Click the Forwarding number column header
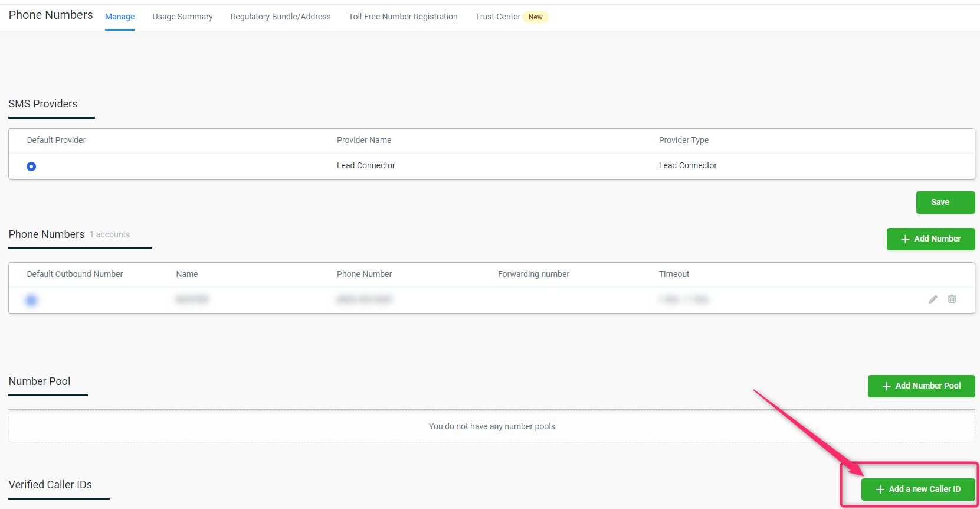The width and height of the screenshot is (980, 509). tap(533, 274)
